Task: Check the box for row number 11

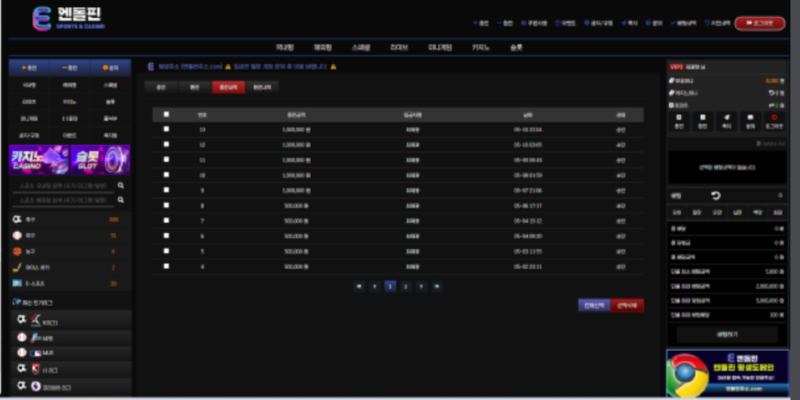Action: (x=166, y=160)
